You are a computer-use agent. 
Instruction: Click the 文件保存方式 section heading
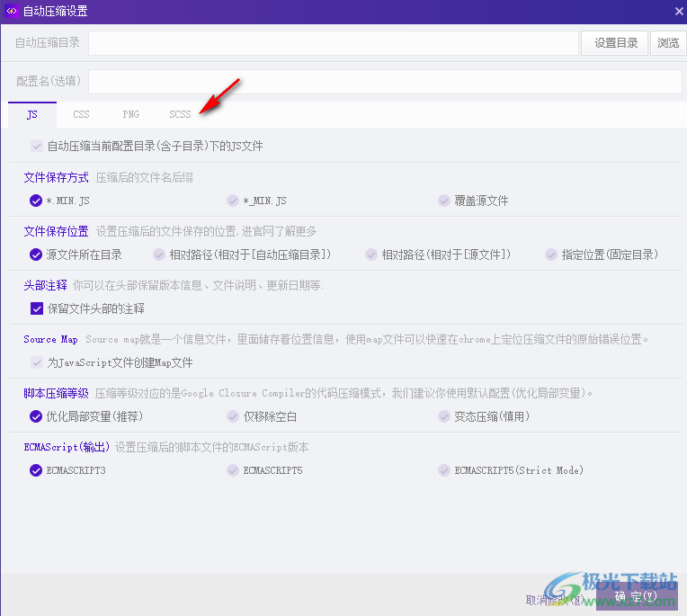56,177
